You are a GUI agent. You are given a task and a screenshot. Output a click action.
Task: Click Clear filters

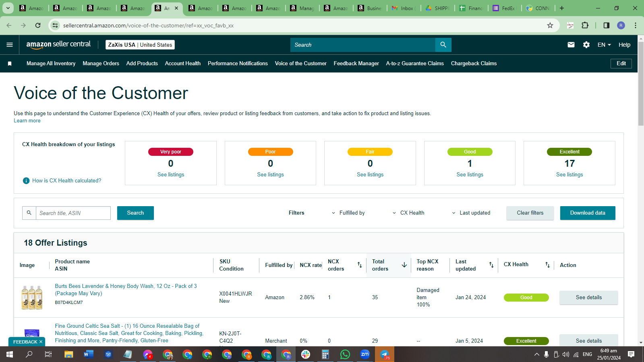pyautogui.click(x=530, y=213)
